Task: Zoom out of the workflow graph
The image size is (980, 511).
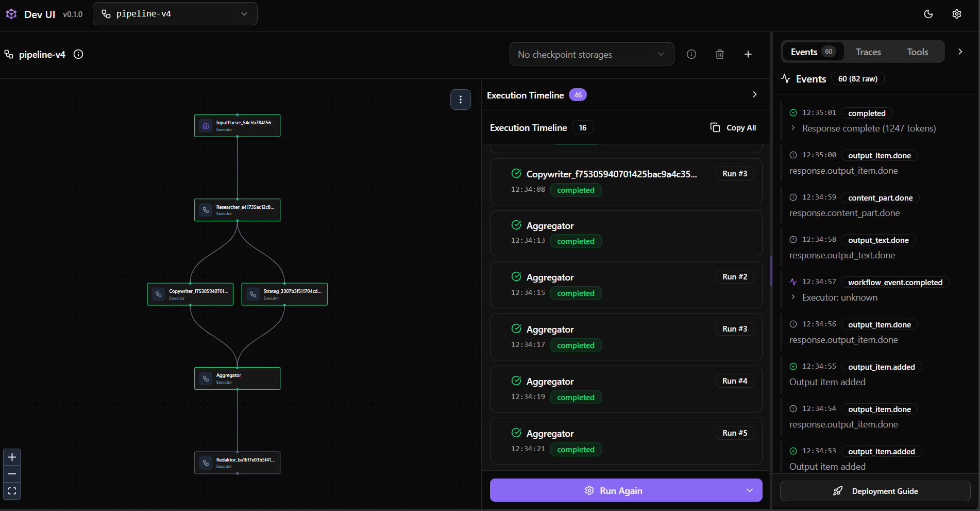Action: point(12,474)
